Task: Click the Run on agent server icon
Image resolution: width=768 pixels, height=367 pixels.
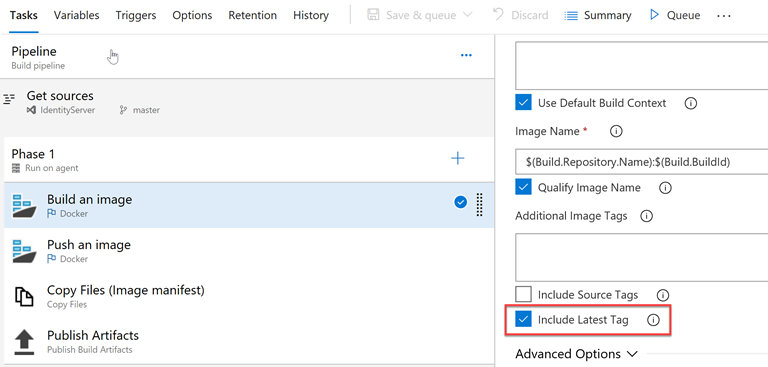Action: 15,168
